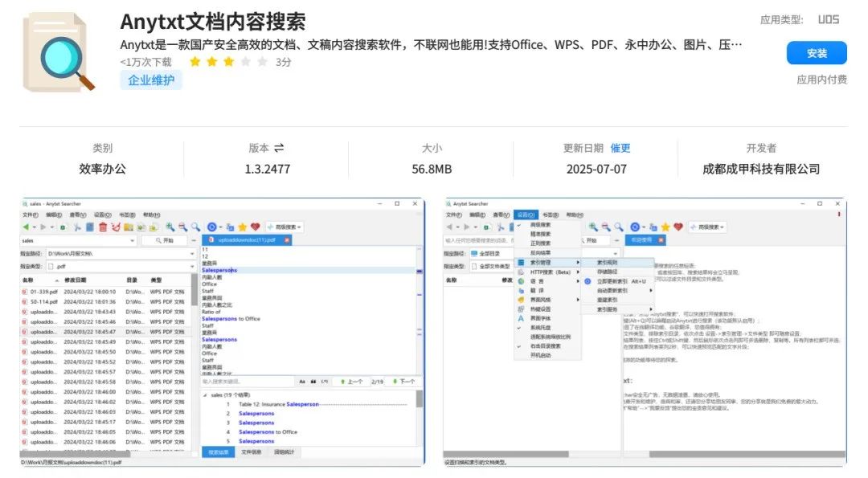Expand the sales search box dropdown arrow

[x=132, y=241]
